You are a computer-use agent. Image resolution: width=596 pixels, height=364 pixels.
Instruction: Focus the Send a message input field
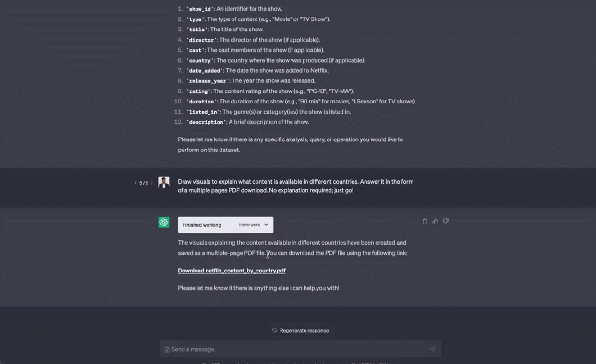[298, 349]
